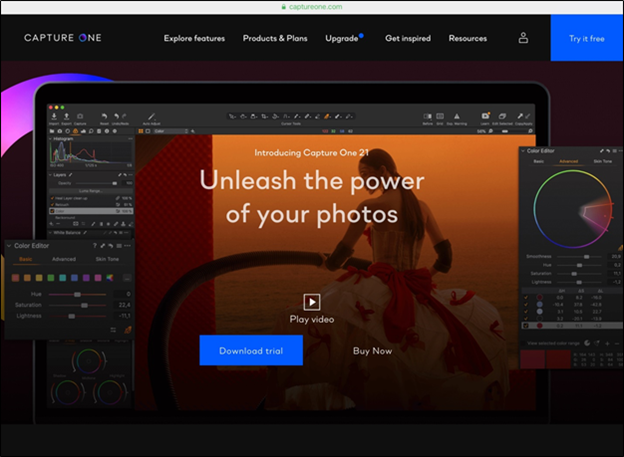Click the Grid overlay icon
The height and width of the screenshot is (457, 624).
pos(440,116)
